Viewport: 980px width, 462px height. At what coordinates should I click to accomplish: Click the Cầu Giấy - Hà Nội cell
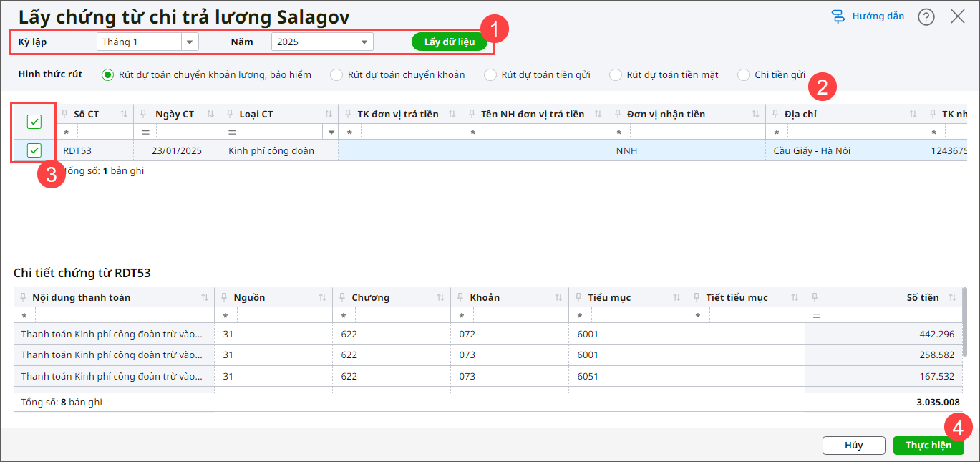coord(844,150)
